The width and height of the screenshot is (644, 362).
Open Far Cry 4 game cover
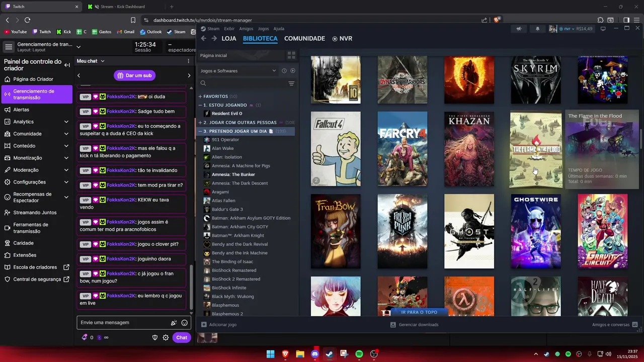(403, 149)
